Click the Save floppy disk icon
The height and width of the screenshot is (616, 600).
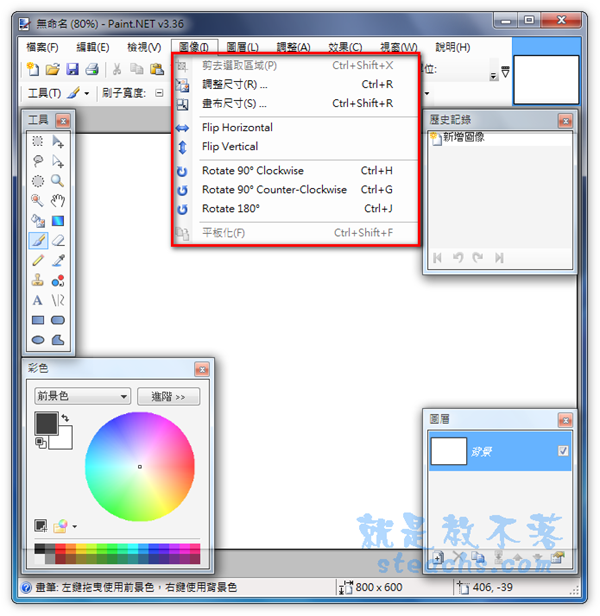tap(72, 69)
